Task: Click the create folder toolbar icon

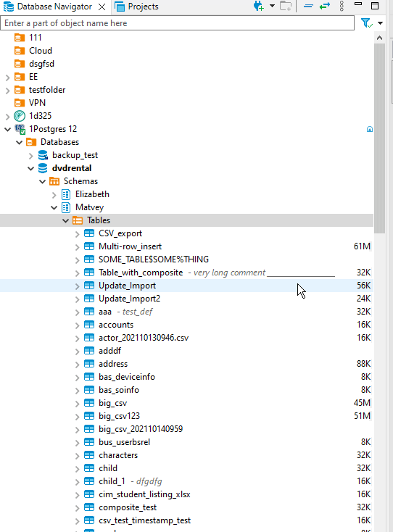Action: click(286, 6)
